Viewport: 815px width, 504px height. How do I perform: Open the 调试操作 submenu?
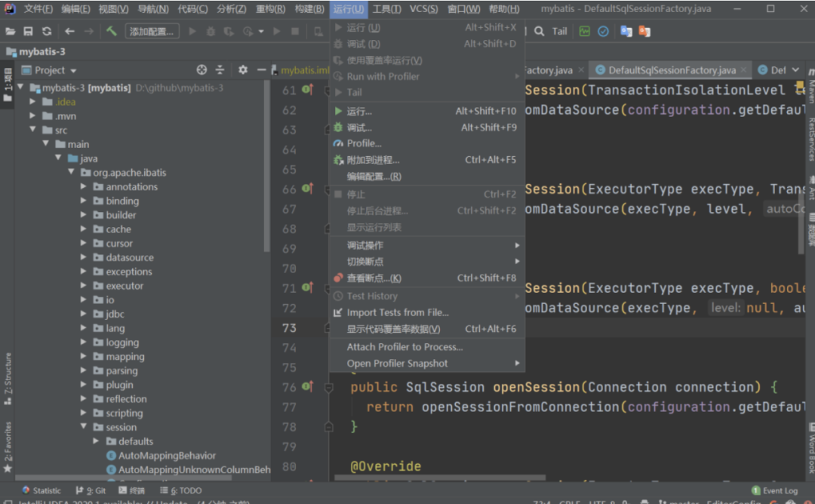pos(427,245)
